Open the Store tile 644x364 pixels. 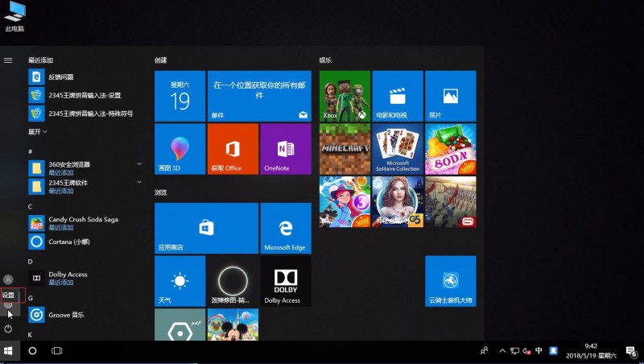(207, 228)
